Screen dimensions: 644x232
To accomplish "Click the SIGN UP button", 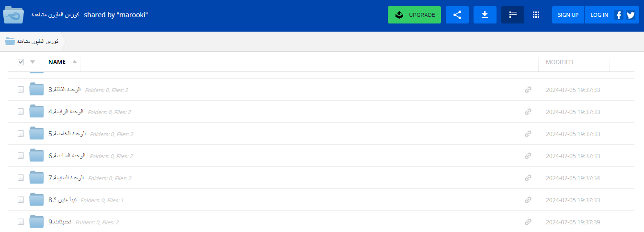I will pos(568,15).
